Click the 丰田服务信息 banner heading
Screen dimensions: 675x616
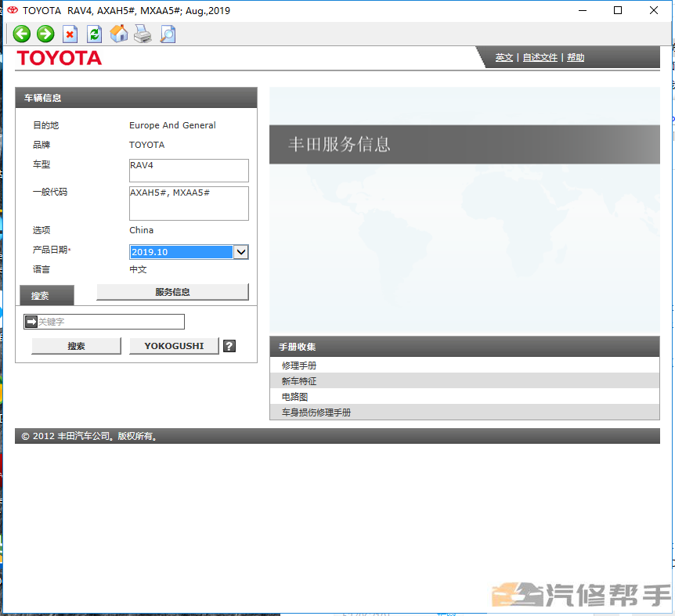(x=339, y=144)
